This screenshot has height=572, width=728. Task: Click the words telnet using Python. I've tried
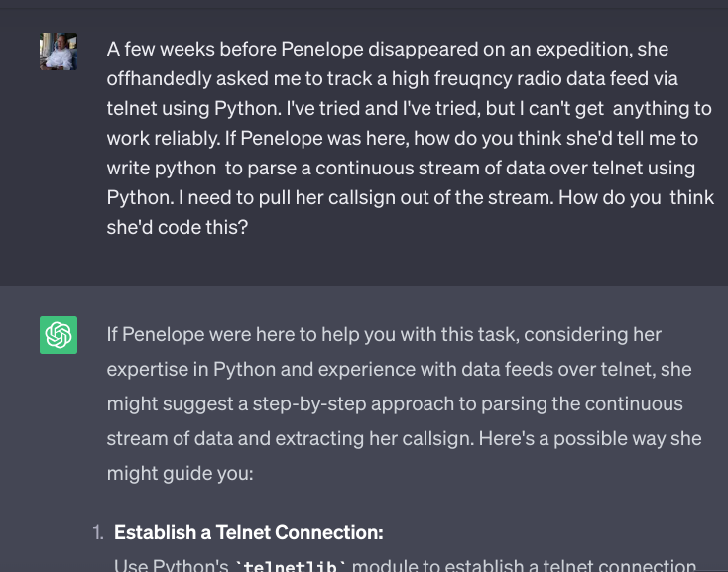233,109
